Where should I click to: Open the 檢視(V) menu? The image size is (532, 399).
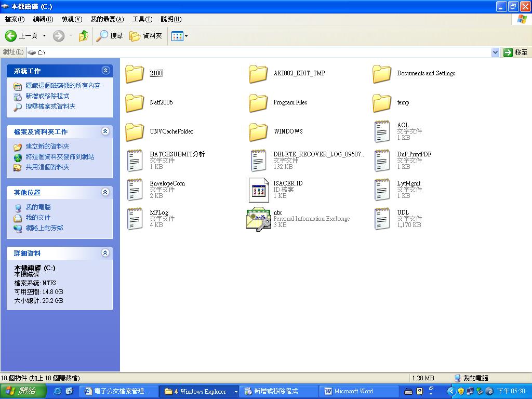72,19
